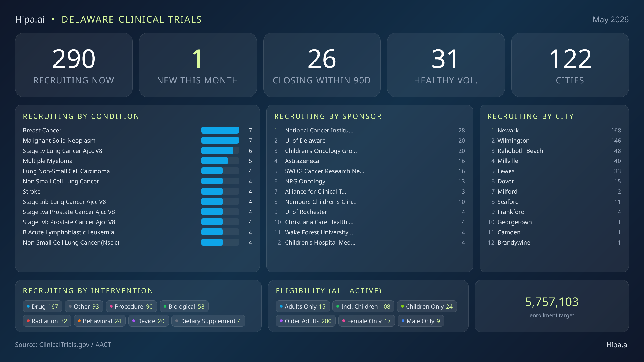Click the Other 93 intervention chip
The image size is (644, 362).
click(x=84, y=306)
